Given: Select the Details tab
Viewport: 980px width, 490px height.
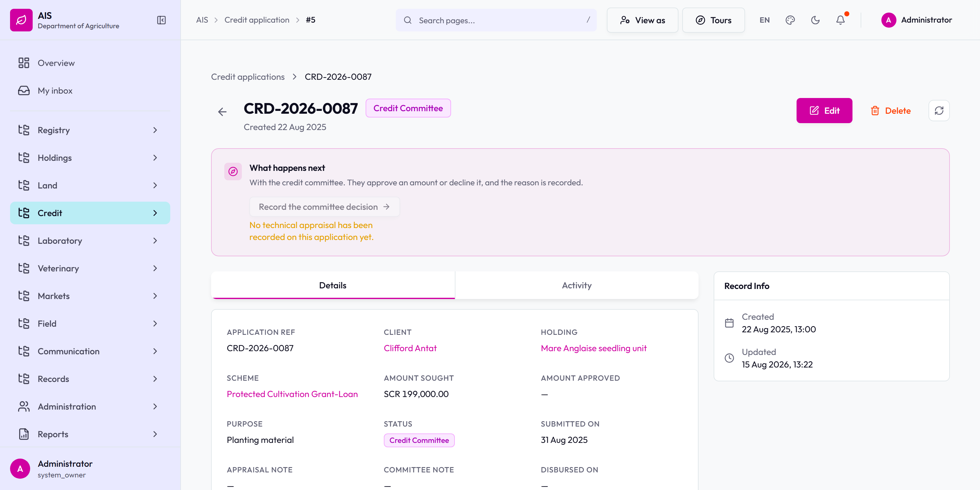Looking at the screenshot, I should coord(333,285).
